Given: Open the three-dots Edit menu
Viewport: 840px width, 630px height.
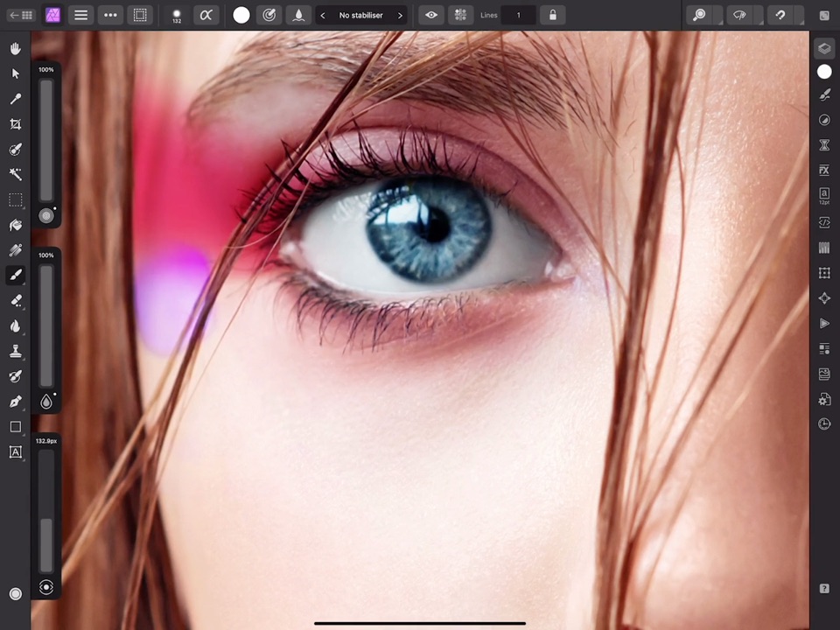Looking at the screenshot, I should point(110,15).
